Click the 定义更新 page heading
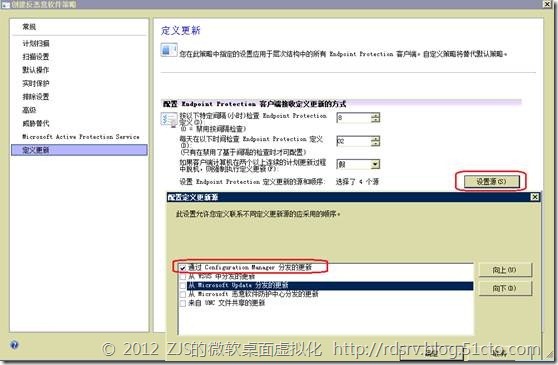The height and width of the screenshot is (365, 558). pyautogui.click(x=181, y=30)
